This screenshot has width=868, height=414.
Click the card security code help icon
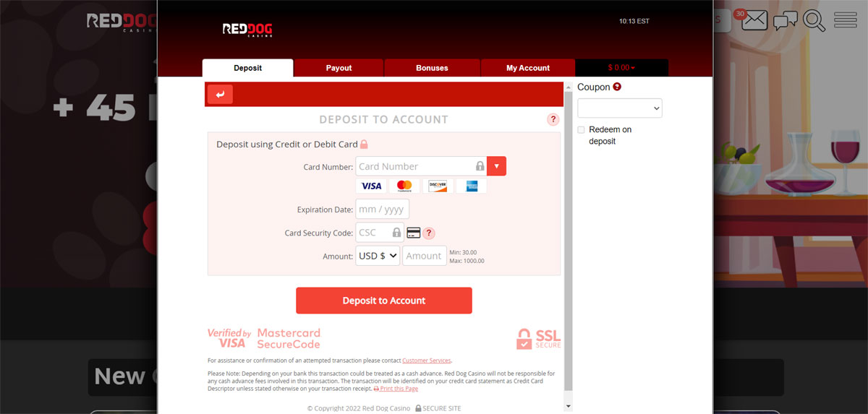pos(429,233)
